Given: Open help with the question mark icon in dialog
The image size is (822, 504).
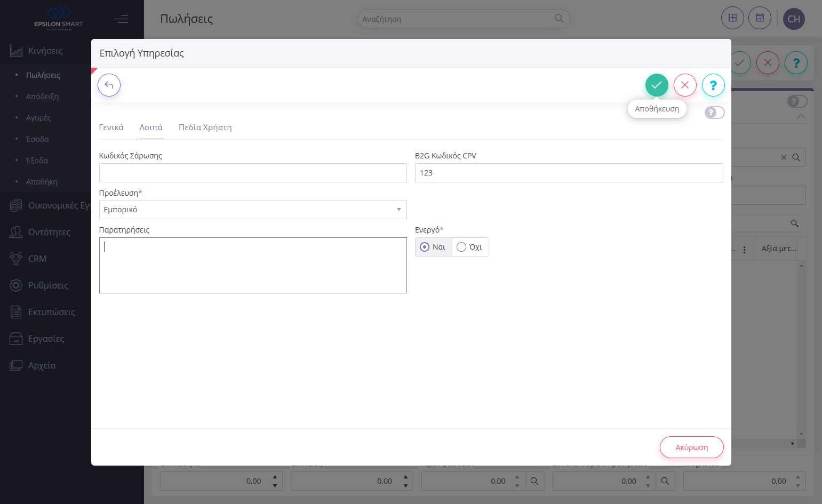Looking at the screenshot, I should tap(713, 85).
